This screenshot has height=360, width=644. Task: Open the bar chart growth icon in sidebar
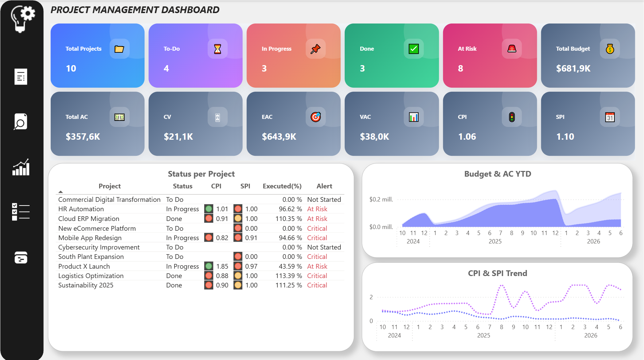[21, 167]
